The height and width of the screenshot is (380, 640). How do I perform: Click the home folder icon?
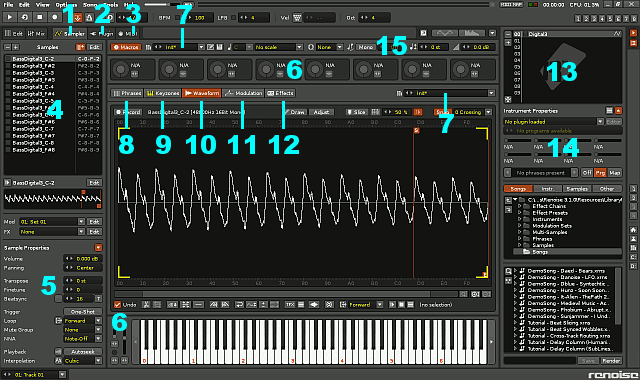(633, 230)
